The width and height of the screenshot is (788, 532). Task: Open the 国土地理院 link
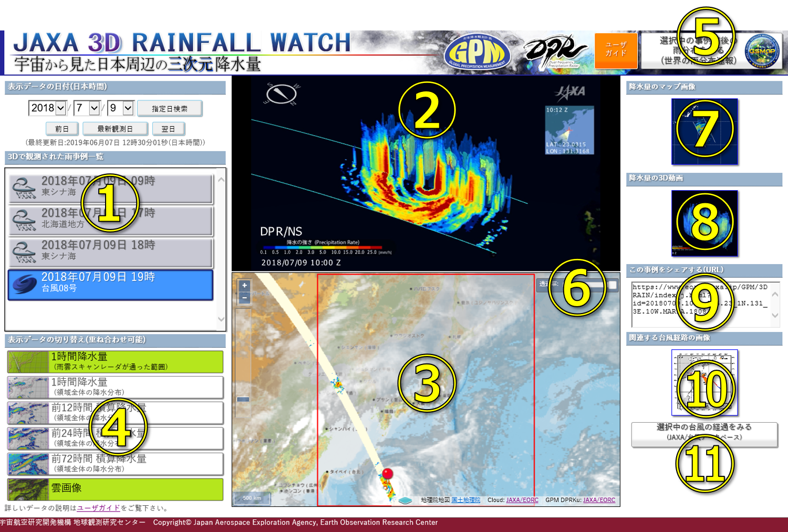tap(466, 500)
